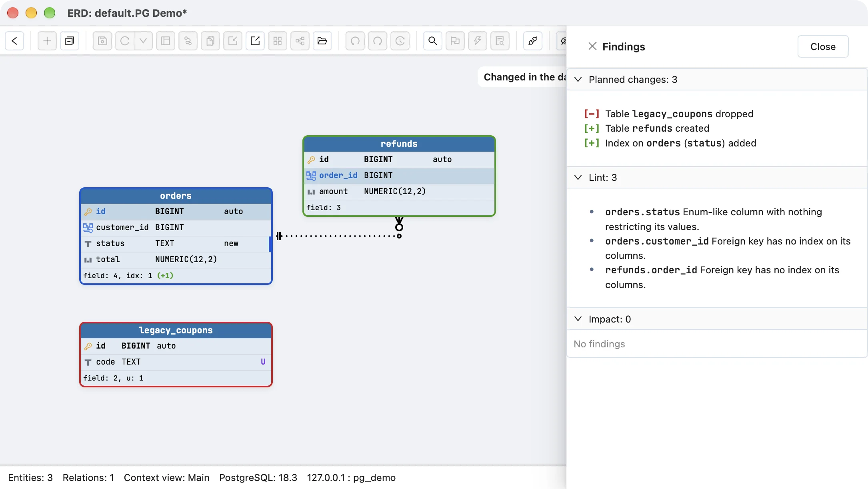Select the orders table header

[176, 196]
